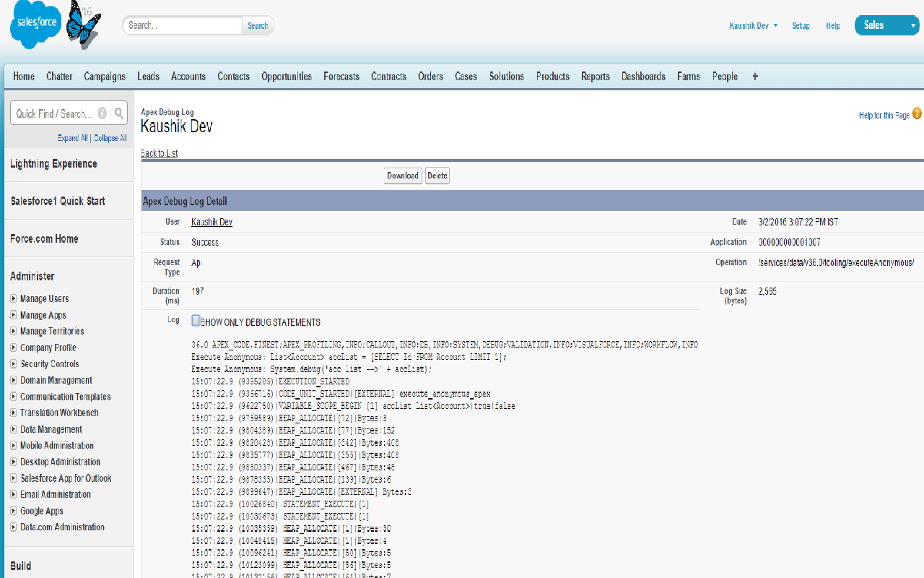Expand Domain Management node
Image resolution: width=924 pixels, height=578 pixels.
14,380
